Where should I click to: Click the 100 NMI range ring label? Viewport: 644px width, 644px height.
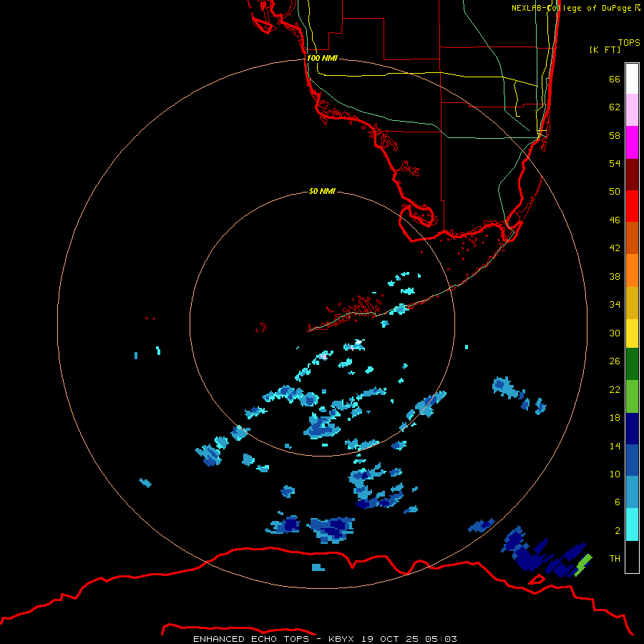tap(323, 58)
